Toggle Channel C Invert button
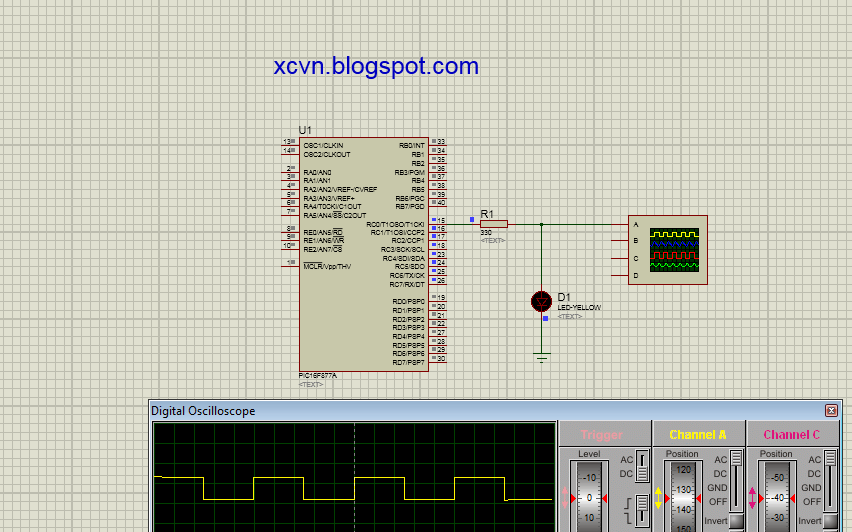The image size is (852, 532). pyautogui.click(x=830, y=521)
